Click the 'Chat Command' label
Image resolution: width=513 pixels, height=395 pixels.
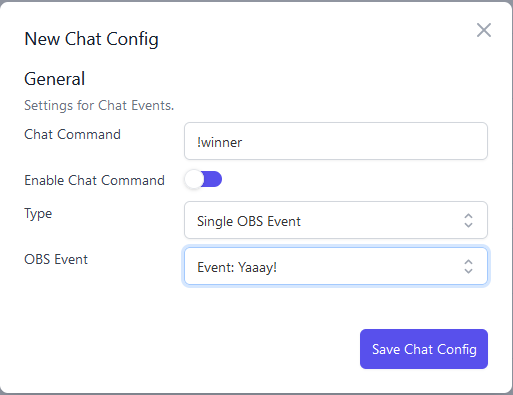pyautogui.click(x=72, y=134)
